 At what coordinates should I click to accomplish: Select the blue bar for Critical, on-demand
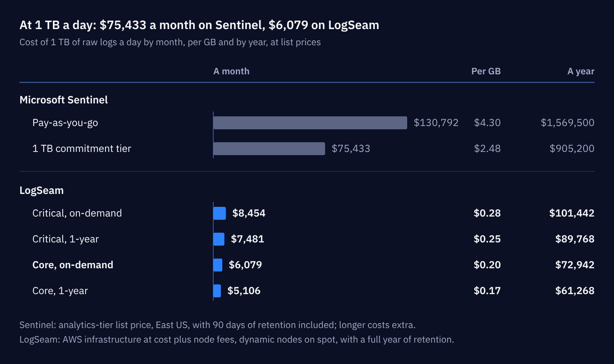tap(219, 213)
